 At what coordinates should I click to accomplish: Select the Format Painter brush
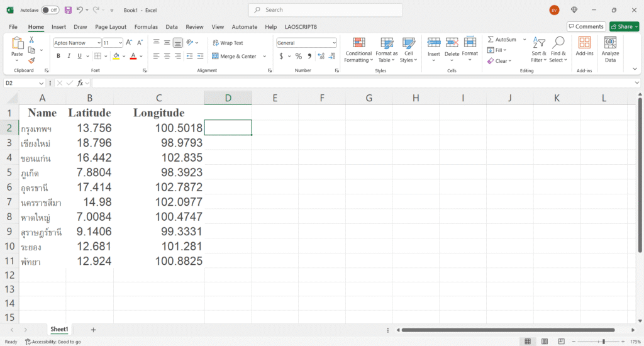(31, 60)
